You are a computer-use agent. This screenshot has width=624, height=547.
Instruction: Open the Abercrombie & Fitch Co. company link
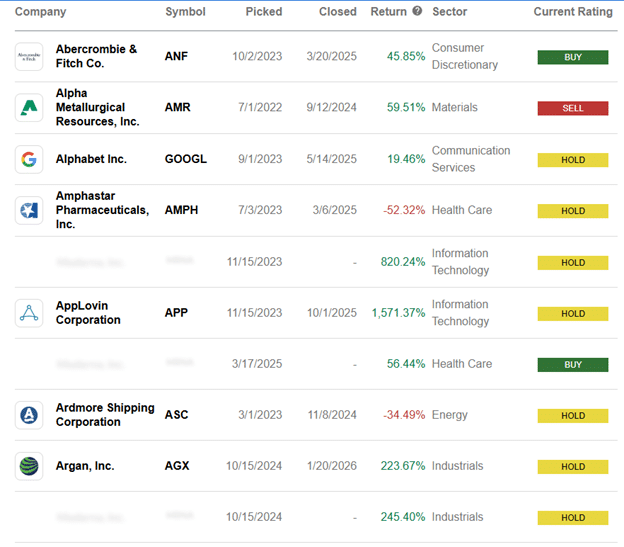click(x=96, y=57)
